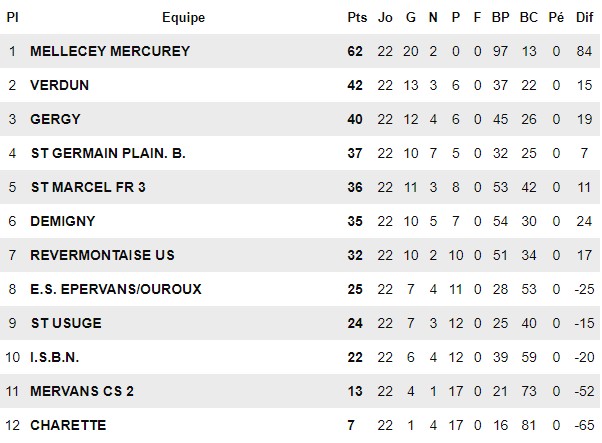602x443 pixels.
Task: Click the Pts column header
Action: click(357, 17)
